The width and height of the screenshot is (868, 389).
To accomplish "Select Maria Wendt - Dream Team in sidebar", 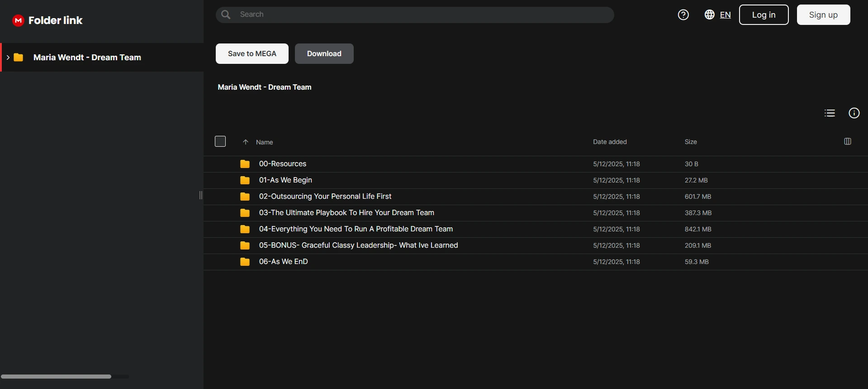I will click(102, 58).
